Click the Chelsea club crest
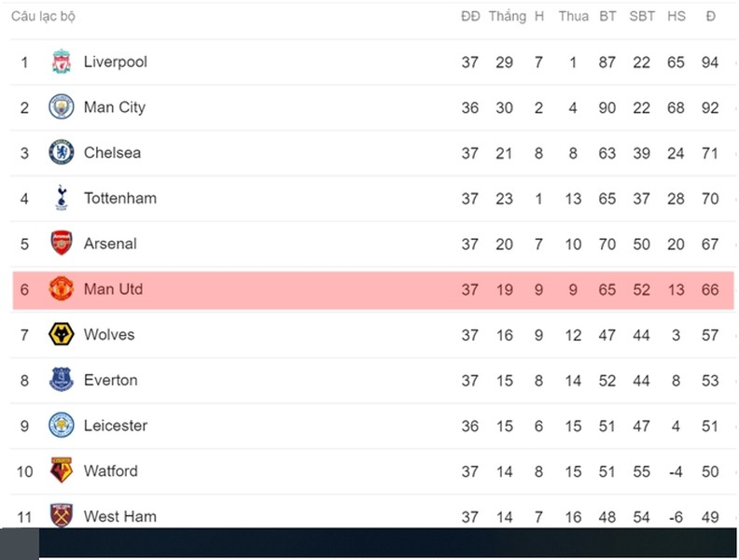This screenshot has width=739, height=560. [62, 152]
